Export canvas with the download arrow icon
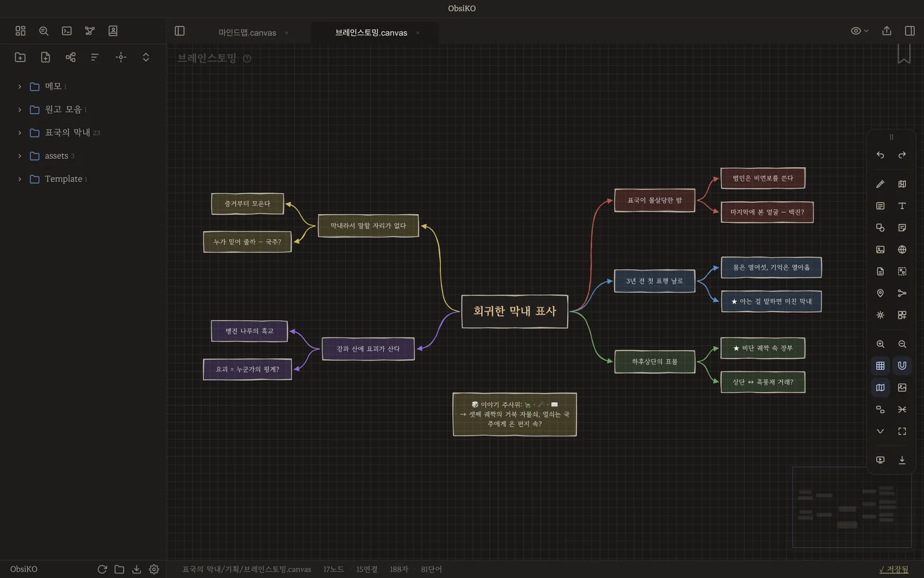 click(902, 460)
